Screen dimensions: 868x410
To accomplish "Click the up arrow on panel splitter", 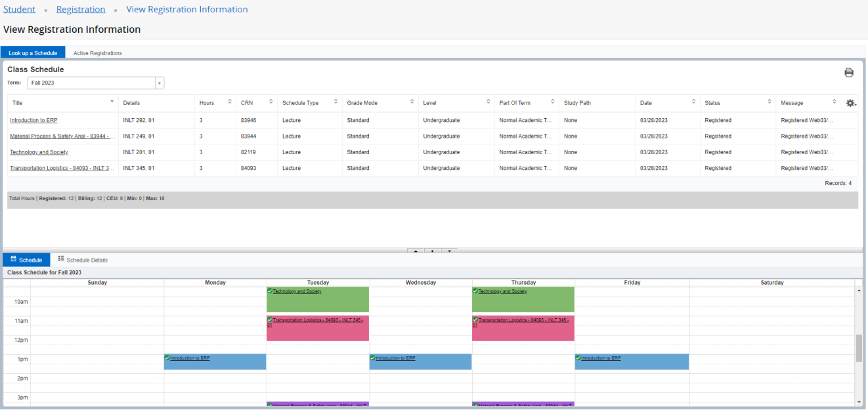I will (x=415, y=251).
